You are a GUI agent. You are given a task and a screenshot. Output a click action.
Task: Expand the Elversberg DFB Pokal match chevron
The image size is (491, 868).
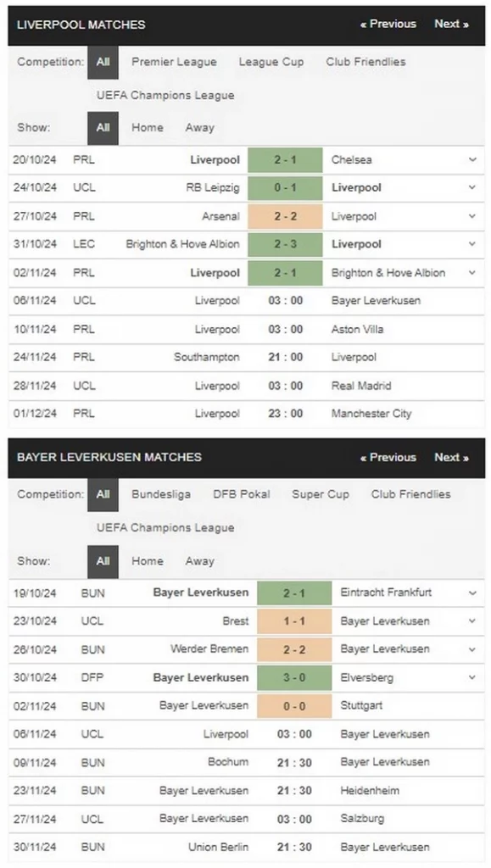(472, 677)
